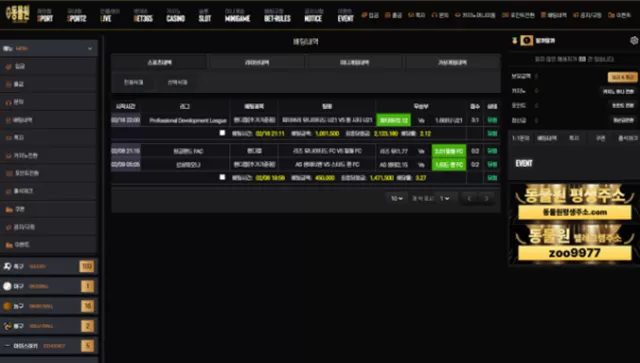Viewport: 640px width, 363px height.
Task: Open the rows-per-page dropdown showing 10
Action: point(397,198)
